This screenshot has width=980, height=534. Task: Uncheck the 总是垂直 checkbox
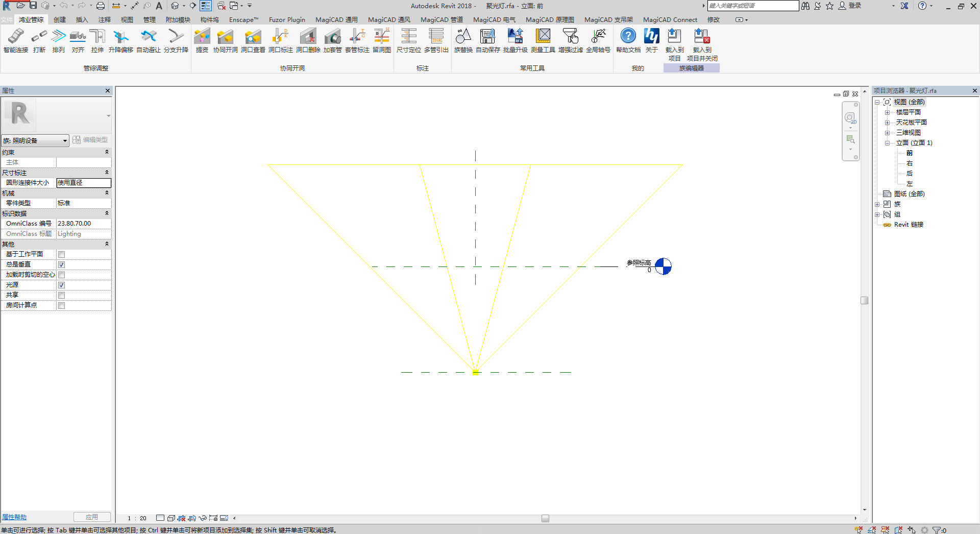pos(61,264)
